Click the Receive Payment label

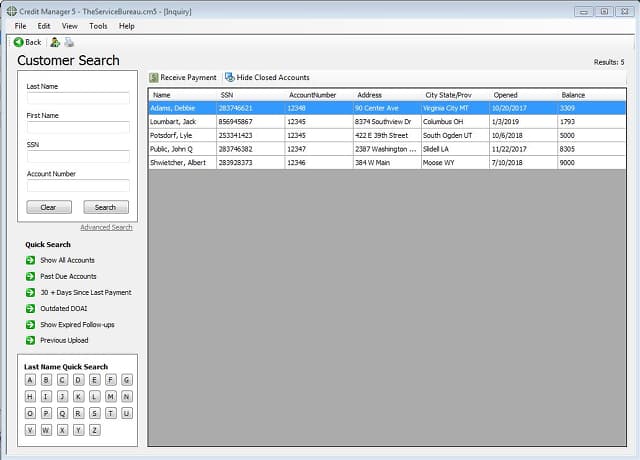(188, 77)
